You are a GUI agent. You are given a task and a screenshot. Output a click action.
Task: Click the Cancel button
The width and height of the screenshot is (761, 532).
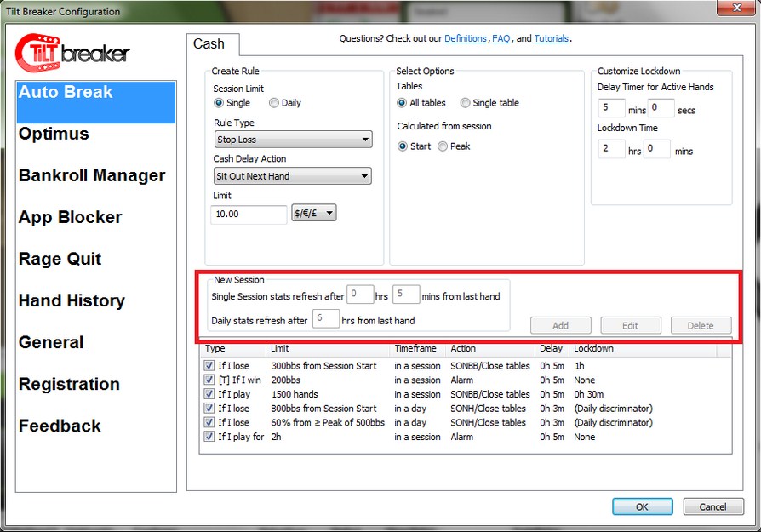[712, 506]
